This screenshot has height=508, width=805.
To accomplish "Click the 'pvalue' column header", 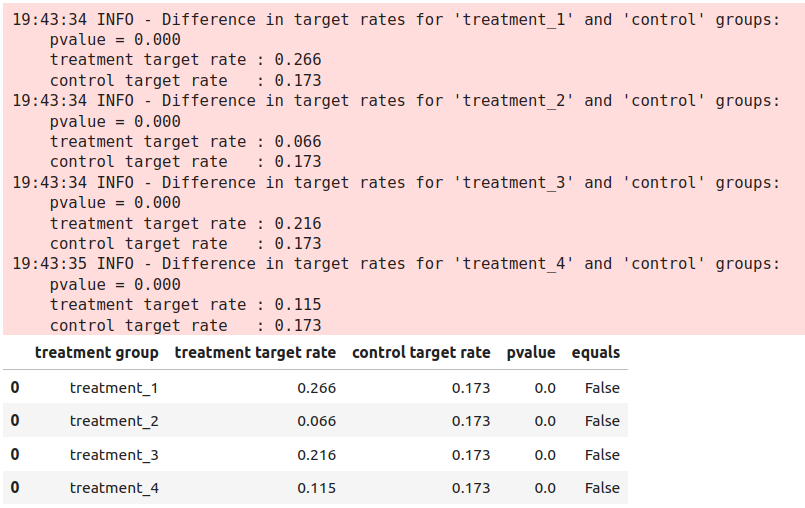I will click(530, 352).
